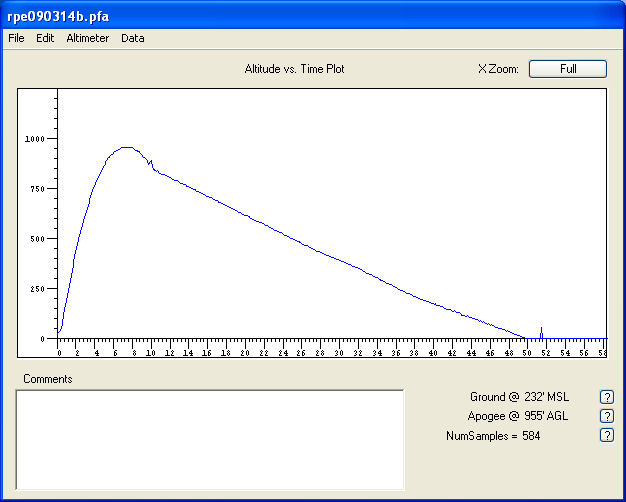Viewport: 626px width, 502px height.
Task: Select the Data menu
Action: point(132,38)
